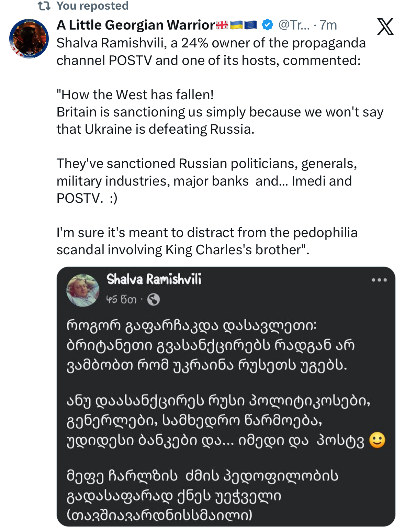
Task: Click the tweet text about Shalva Ramishvili
Action: 211,52
